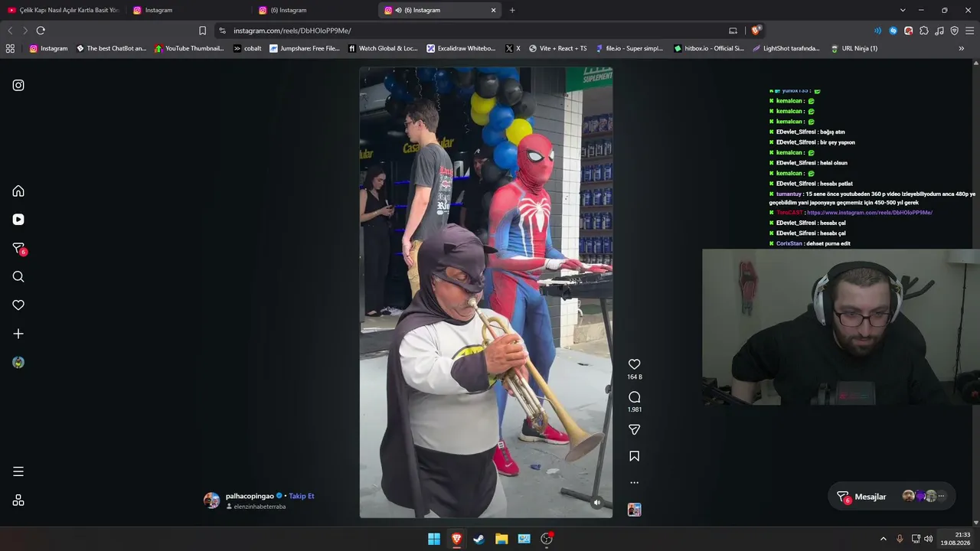Go to Instagram Home in sidebar
Screen dimensions: 980x551
pyautogui.click(x=18, y=191)
